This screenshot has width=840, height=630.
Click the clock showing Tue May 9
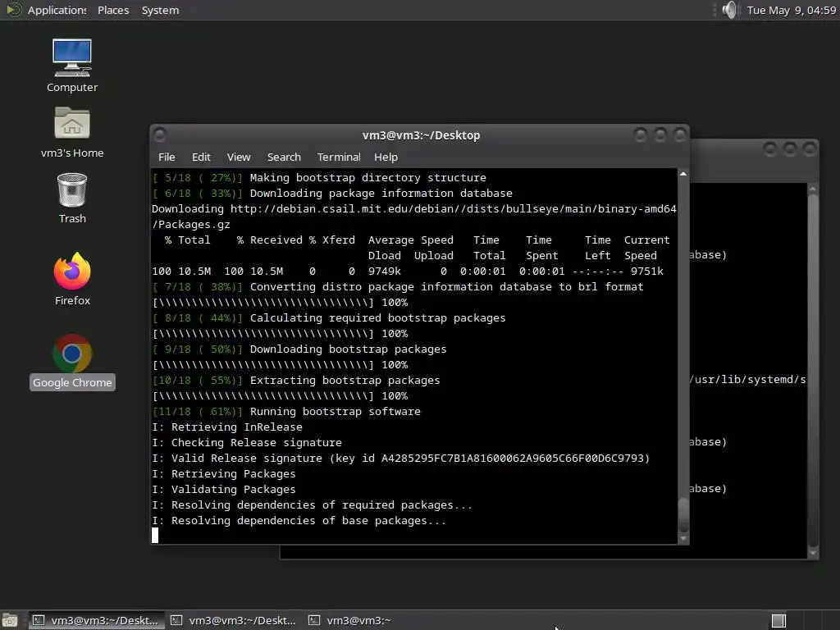click(x=792, y=10)
